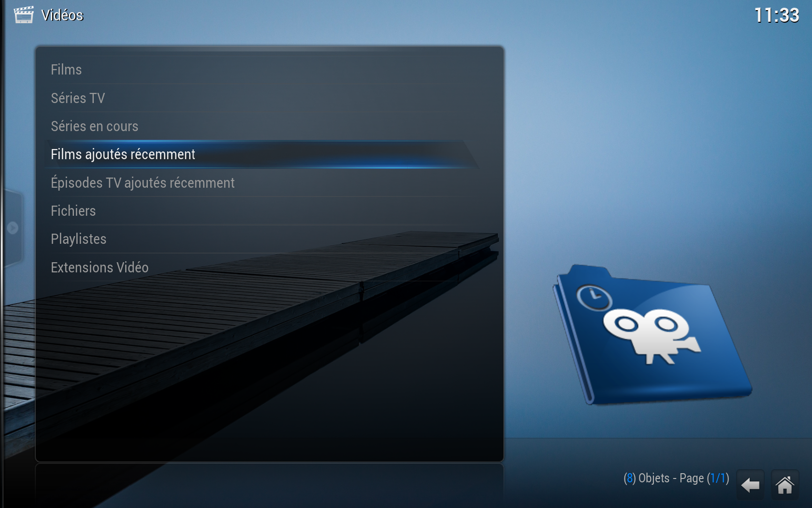Image resolution: width=812 pixels, height=508 pixels.
Task: Click the Objets page counter text
Action: (x=676, y=478)
